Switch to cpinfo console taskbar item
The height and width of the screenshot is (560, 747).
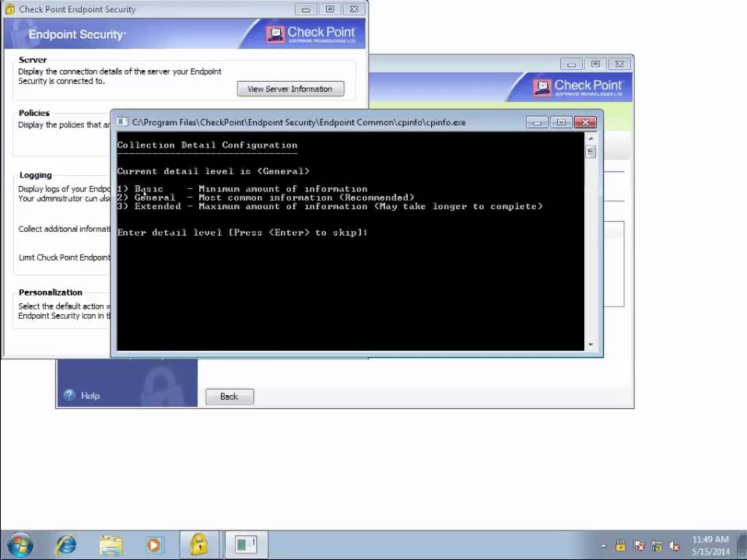point(246,544)
